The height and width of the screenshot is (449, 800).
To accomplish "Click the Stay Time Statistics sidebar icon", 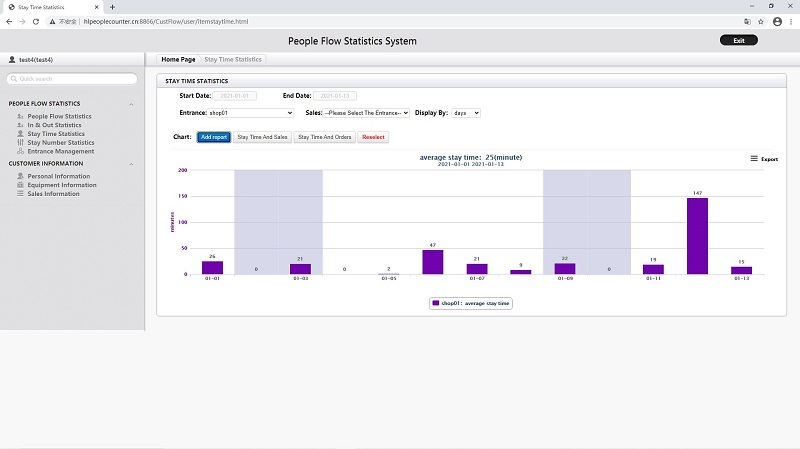I will tap(20, 134).
